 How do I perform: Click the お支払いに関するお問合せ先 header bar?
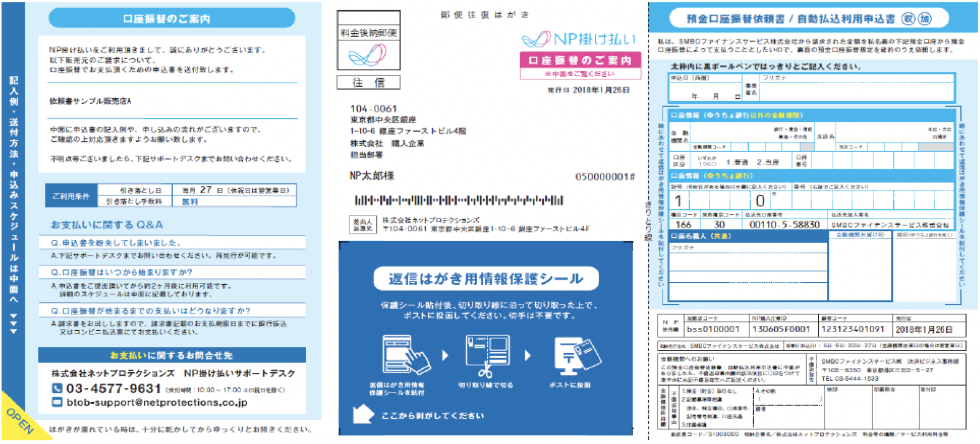(172, 355)
